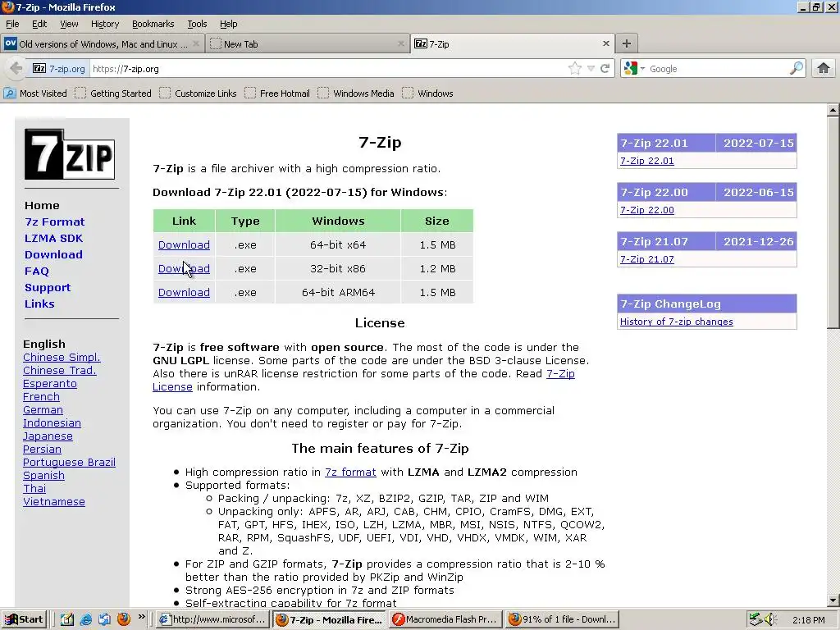Open search engine dropdown next to Google icon
The image size is (840, 630).
642,69
